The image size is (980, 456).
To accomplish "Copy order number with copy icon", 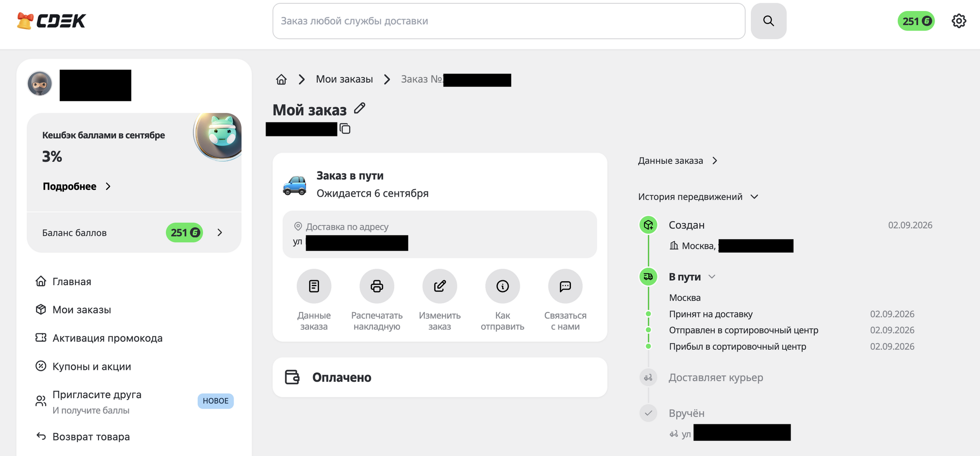I will pos(345,129).
